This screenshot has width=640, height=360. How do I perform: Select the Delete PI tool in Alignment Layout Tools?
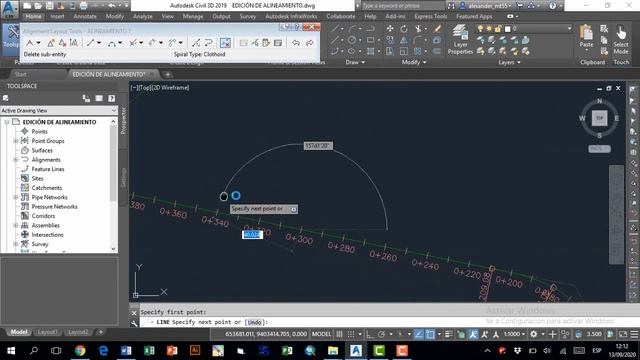tap(62, 42)
